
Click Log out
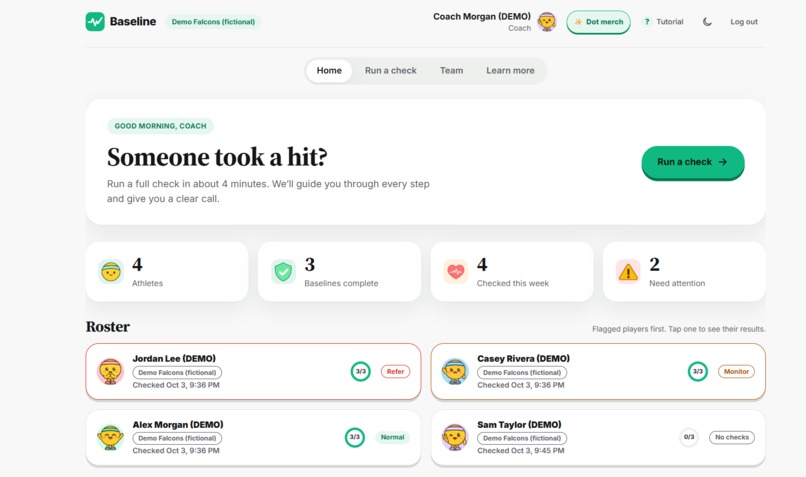coord(744,22)
